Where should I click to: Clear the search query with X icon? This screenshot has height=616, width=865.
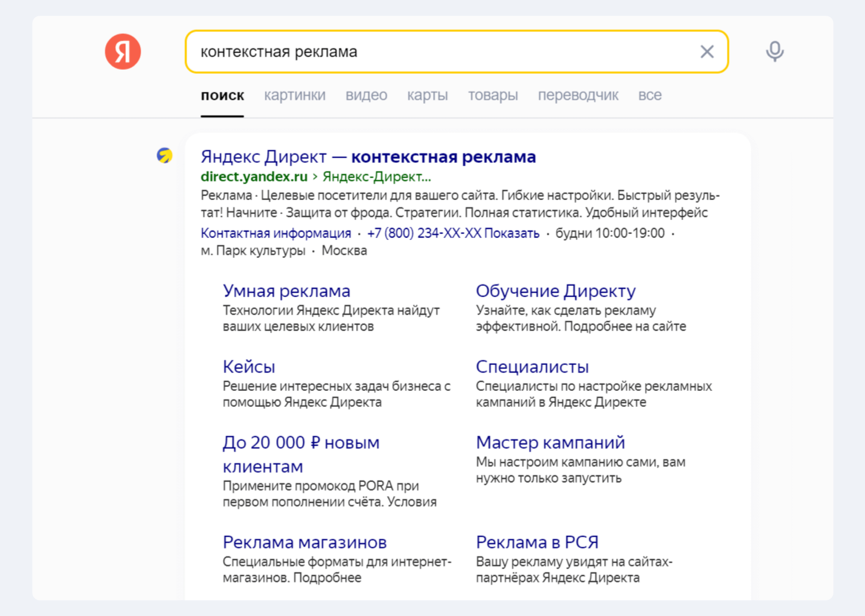(x=707, y=52)
